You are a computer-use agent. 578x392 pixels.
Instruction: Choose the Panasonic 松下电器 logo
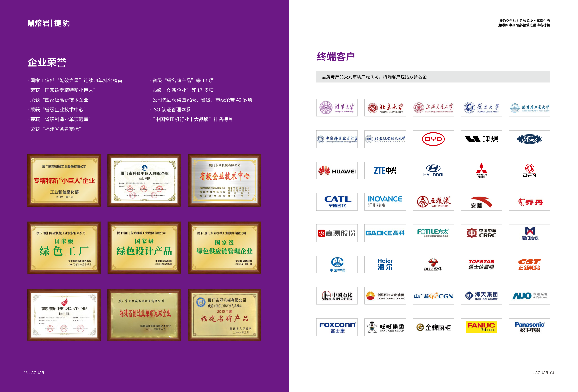529,327
